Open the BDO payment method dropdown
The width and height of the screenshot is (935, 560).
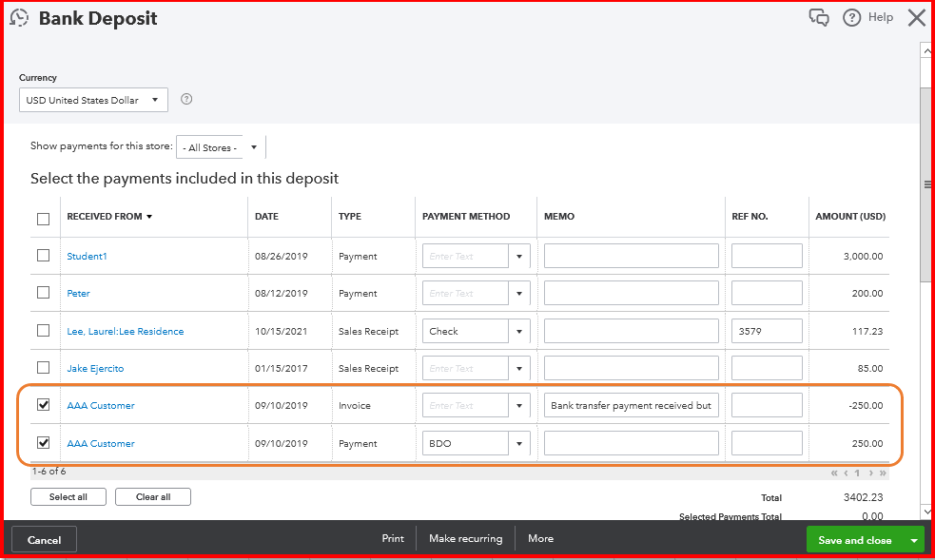[x=518, y=442]
